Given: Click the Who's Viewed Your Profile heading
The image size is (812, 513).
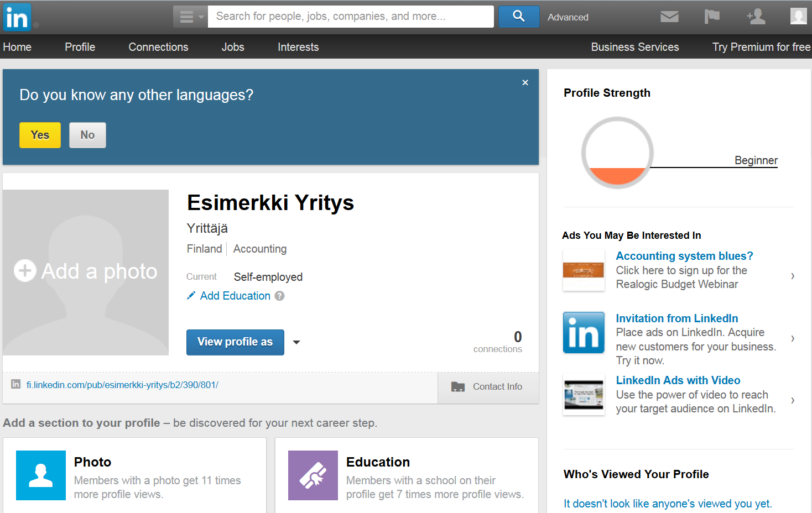Looking at the screenshot, I should point(636,474).
